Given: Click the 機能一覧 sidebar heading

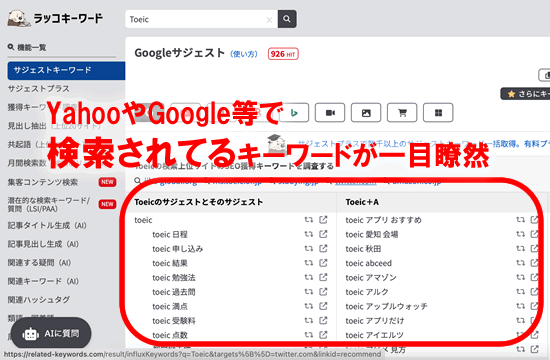Looking at the screenshot, I should click(27, 47).
